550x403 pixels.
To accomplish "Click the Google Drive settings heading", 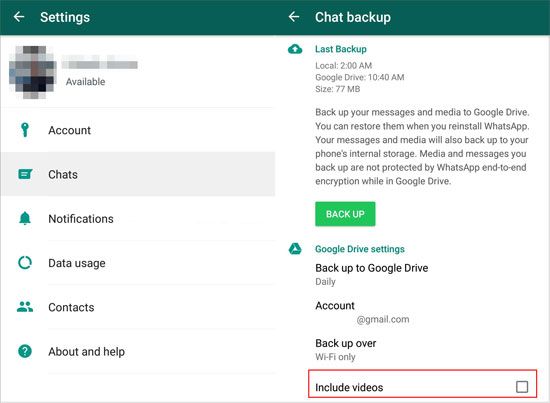I will coord(360,249).
